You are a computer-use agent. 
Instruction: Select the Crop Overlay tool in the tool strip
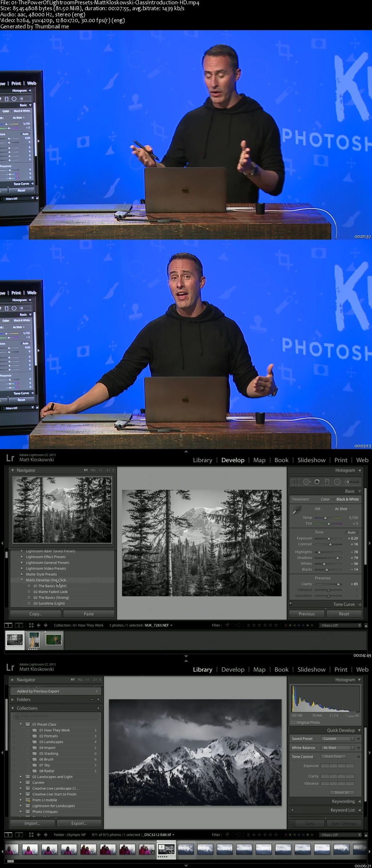[296, 482]
